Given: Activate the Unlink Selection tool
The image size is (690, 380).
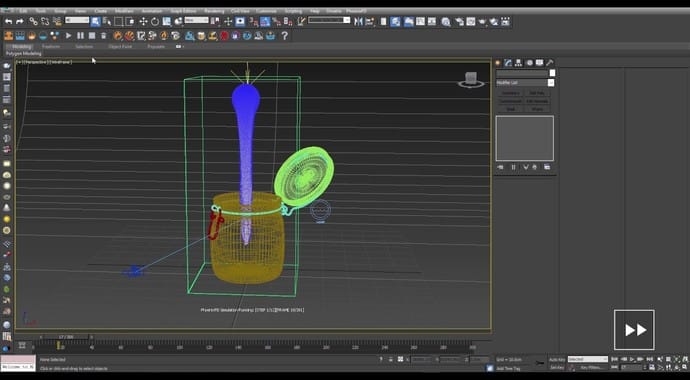Looking at the screenshot, I should [x=45, y=21].
